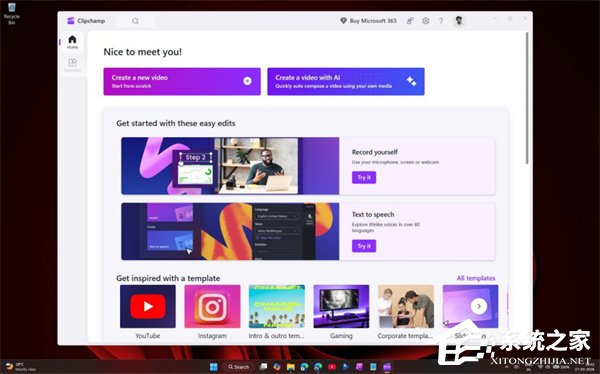Screen dimensions: 600x374
Task: Open the All templates link
Action: click(476, 278)
